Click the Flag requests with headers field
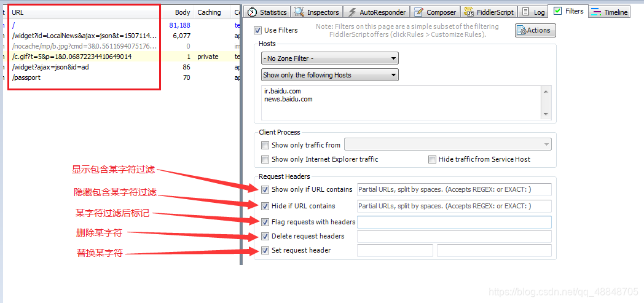 (x=454, y=222)
